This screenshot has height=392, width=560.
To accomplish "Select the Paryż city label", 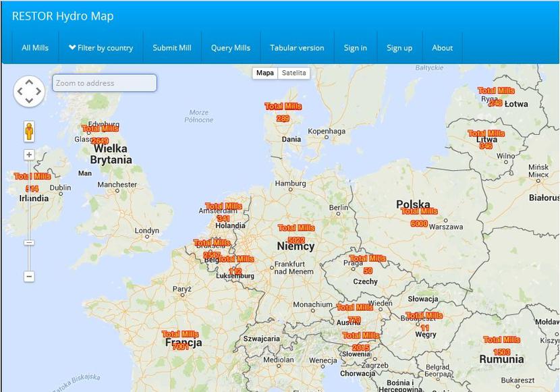I will coord(182,289).
